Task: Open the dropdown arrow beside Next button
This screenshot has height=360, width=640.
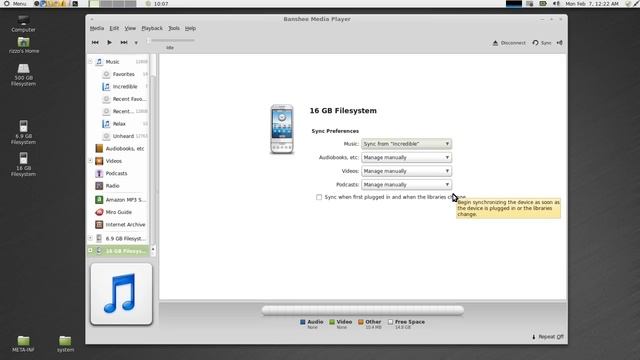Action: pos(136,43)
